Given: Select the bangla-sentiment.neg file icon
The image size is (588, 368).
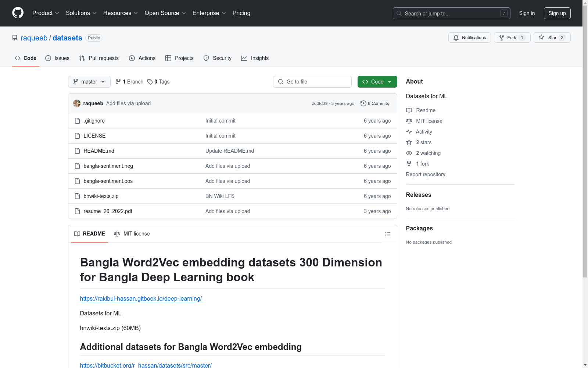Looking at the screenshot, I should point(77,166).
